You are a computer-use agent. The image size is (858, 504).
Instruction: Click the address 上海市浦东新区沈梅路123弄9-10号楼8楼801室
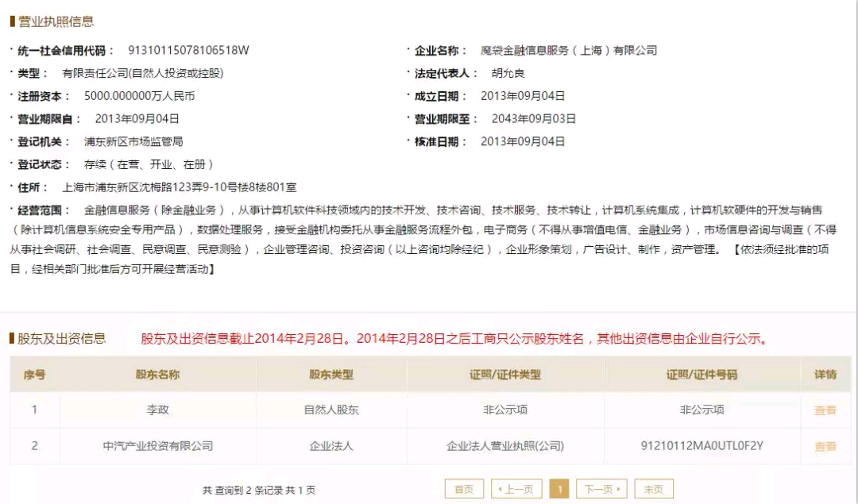click(179, 187)
